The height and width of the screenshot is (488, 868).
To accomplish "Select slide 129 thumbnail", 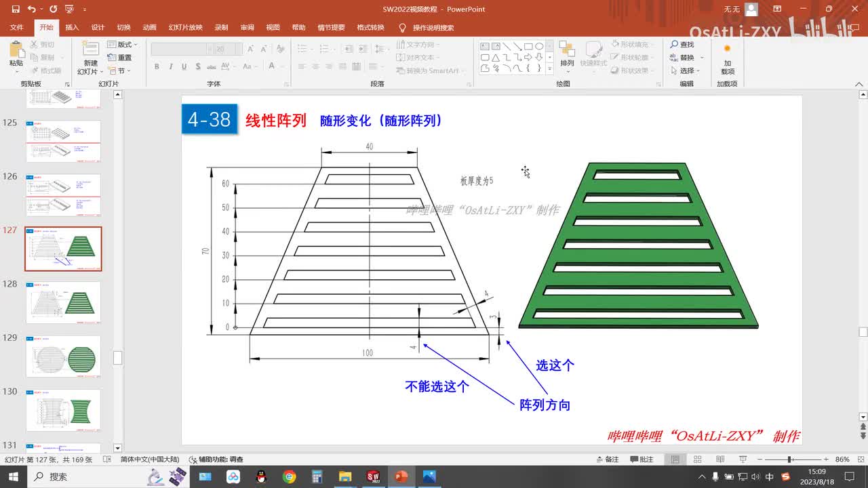I will coord(63,357).
